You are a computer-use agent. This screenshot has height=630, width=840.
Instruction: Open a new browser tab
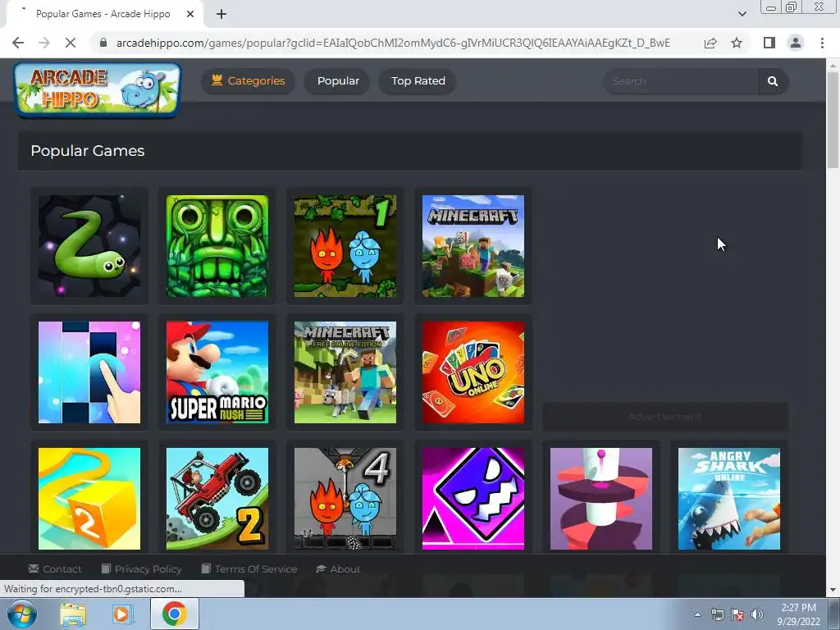[221, 14]
